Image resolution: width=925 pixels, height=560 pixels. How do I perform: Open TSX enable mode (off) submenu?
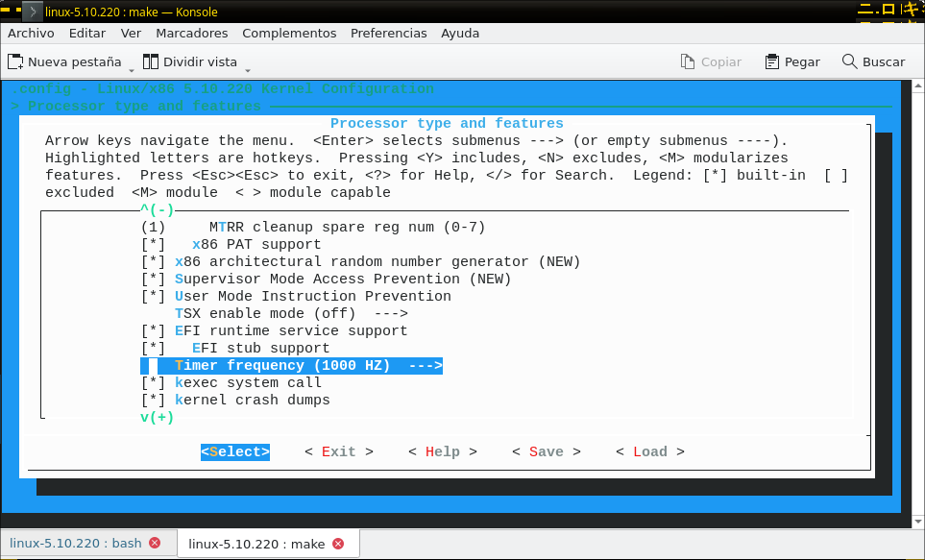(x=291, y=313)
